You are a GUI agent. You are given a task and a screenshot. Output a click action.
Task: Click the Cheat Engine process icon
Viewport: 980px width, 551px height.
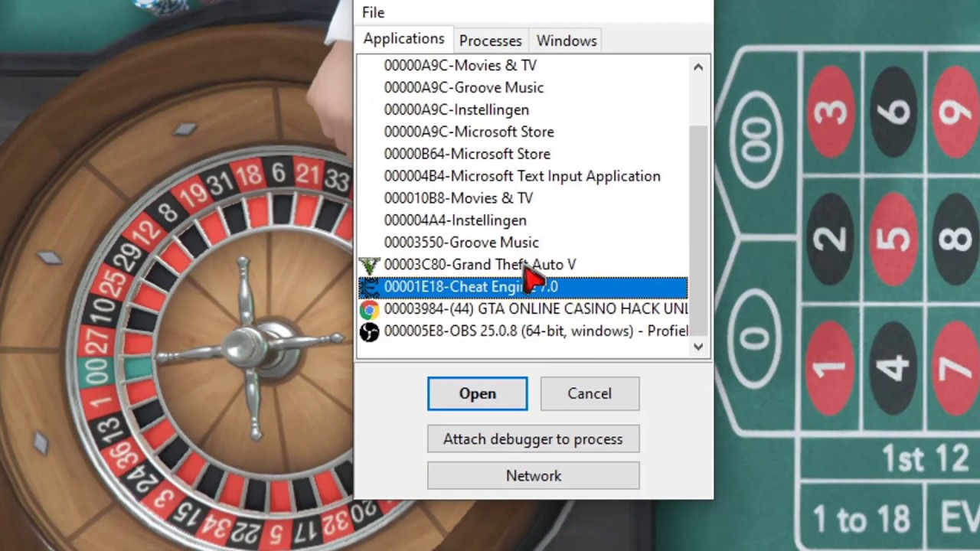point(370,287)
